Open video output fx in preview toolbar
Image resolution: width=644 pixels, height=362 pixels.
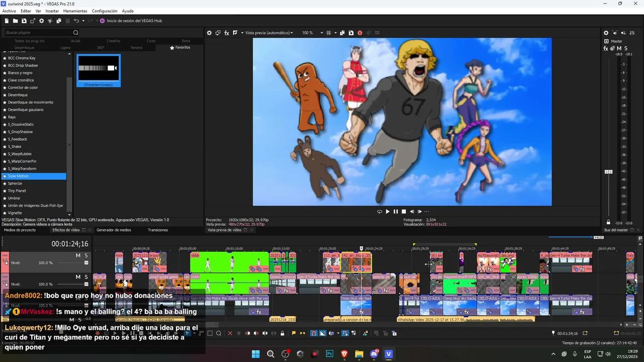click(x=227, y=33)
